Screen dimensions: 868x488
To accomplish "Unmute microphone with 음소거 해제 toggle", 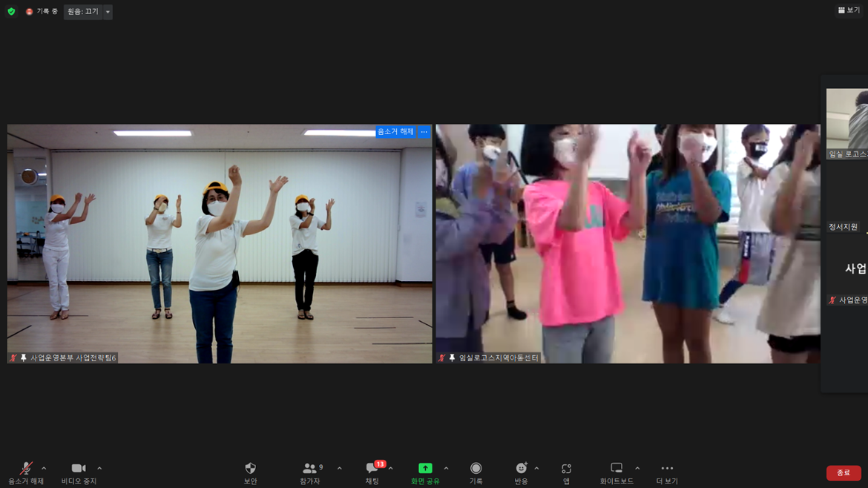I will pos(26,469).
